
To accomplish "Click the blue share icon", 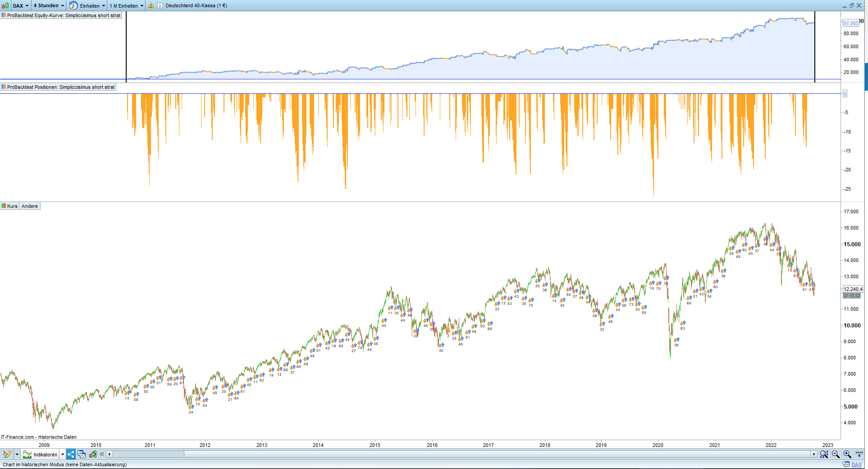I will 71,454.
